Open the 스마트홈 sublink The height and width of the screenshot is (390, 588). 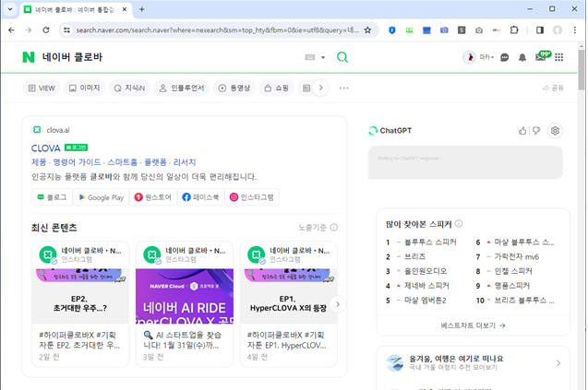coord(122,162)
